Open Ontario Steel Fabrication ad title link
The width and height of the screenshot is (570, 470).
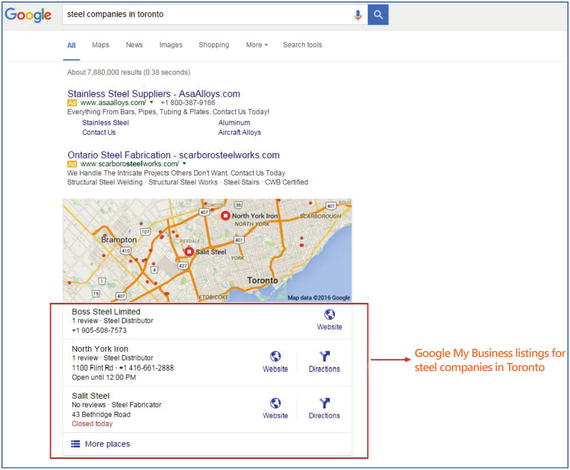coord(173,155)
